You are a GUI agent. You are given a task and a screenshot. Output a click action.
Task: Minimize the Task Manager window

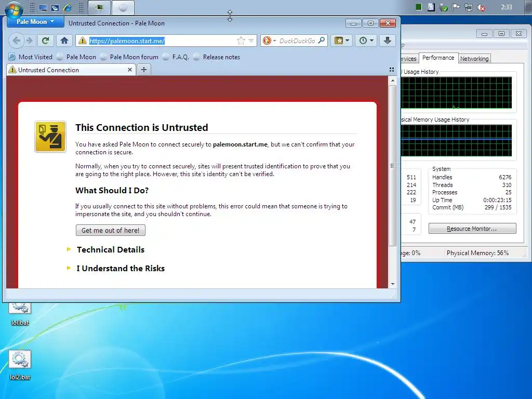coord(484,34)
